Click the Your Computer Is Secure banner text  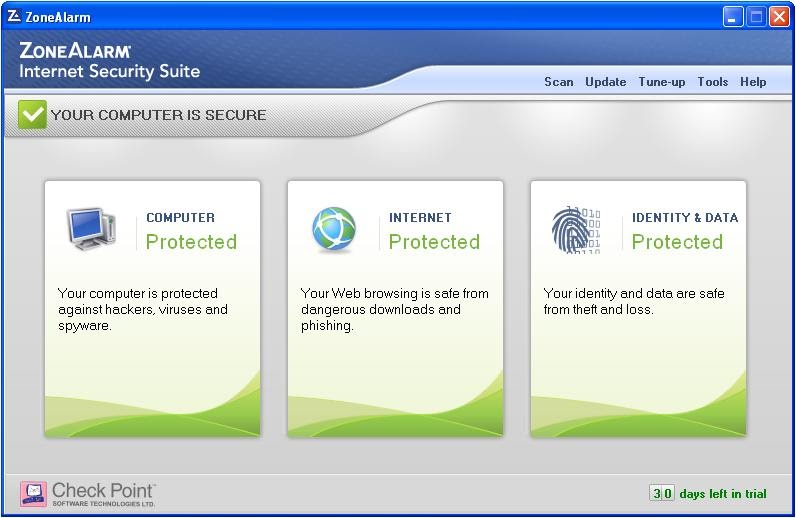tap(158, 115)
